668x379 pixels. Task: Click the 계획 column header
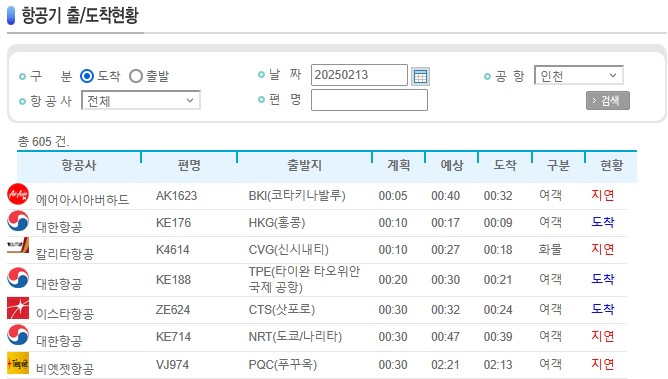[x=399, y=165]
